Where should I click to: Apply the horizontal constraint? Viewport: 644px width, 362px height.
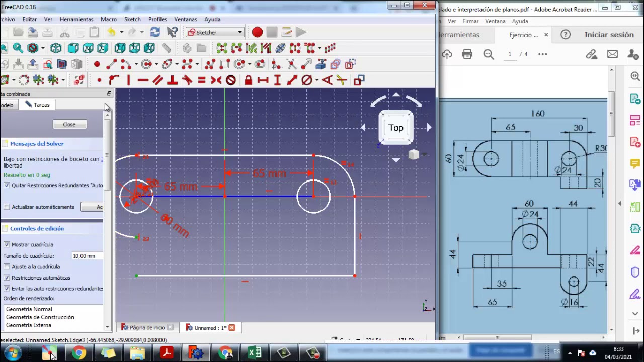(143, 80)
